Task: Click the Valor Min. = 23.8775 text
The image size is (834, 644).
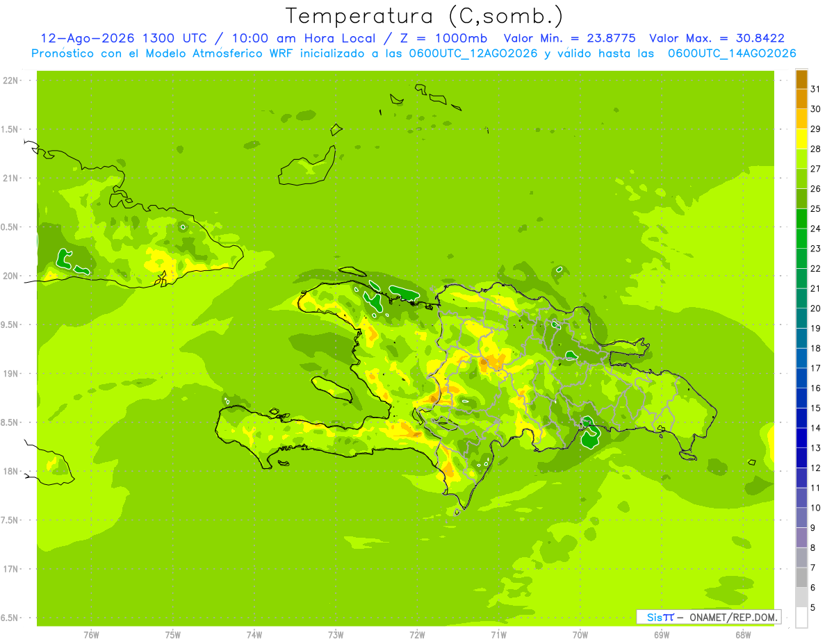Action: (x=569, y=39)
